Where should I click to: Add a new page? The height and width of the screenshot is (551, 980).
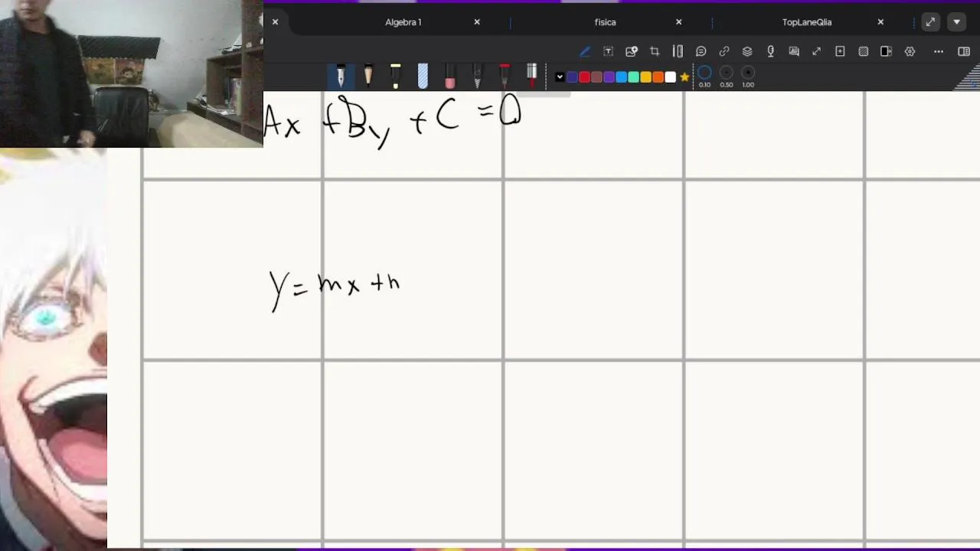click(840, 51)
